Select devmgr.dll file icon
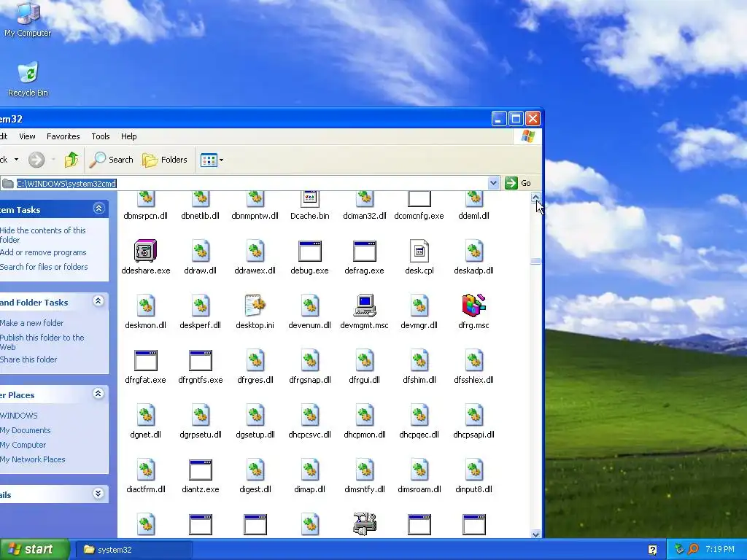747x560 pixels. (x=419, y=306)
